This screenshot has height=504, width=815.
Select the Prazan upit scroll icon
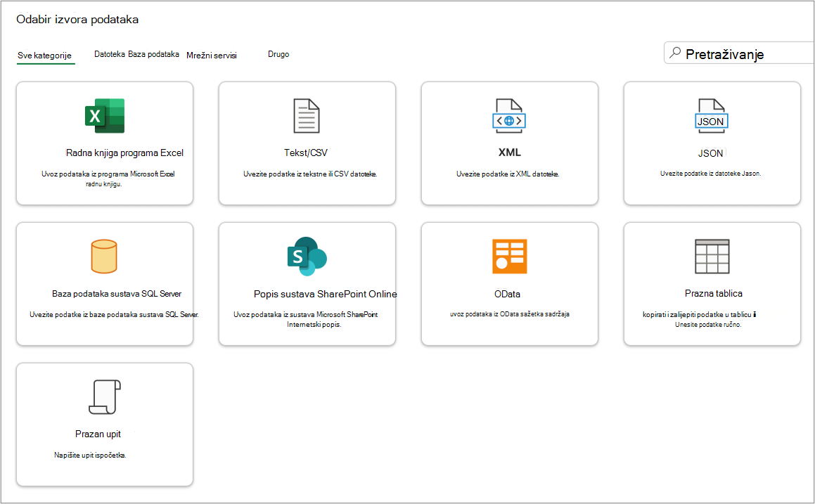pos(105,397)
